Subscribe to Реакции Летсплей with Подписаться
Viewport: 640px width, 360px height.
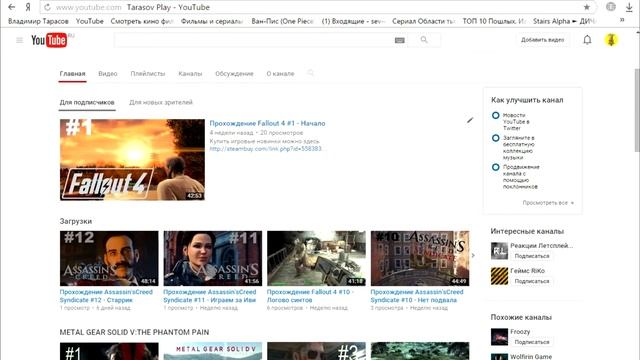532,256
